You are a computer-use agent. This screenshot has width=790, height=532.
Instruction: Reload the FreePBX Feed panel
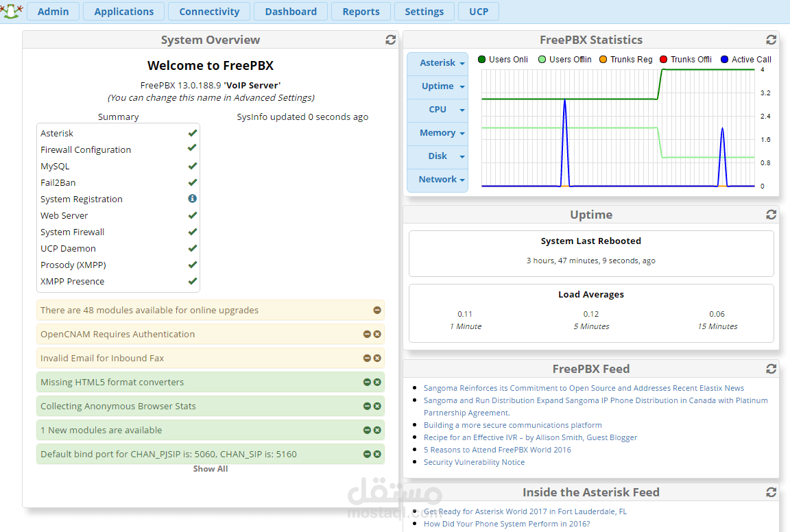[x=771, y=370]
